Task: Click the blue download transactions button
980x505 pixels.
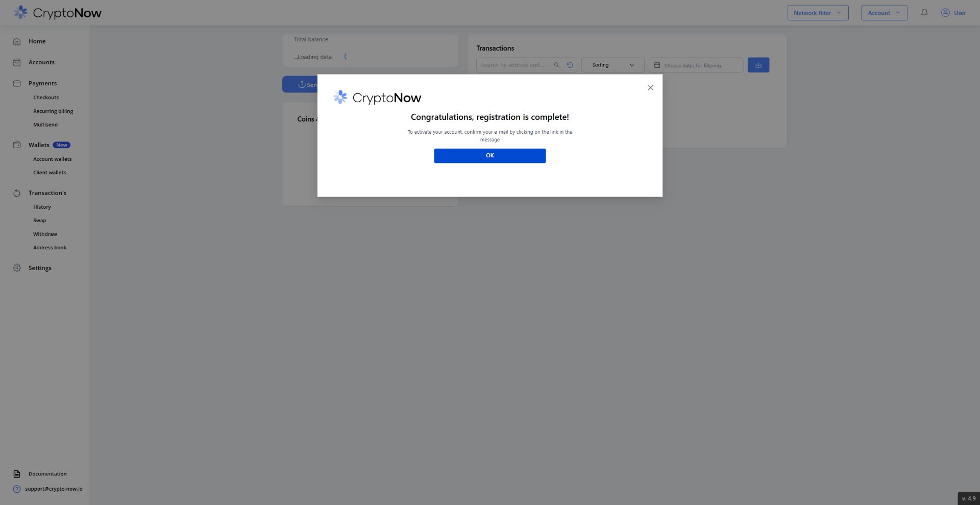Action: pyautogui.click(x=758, y=65)
